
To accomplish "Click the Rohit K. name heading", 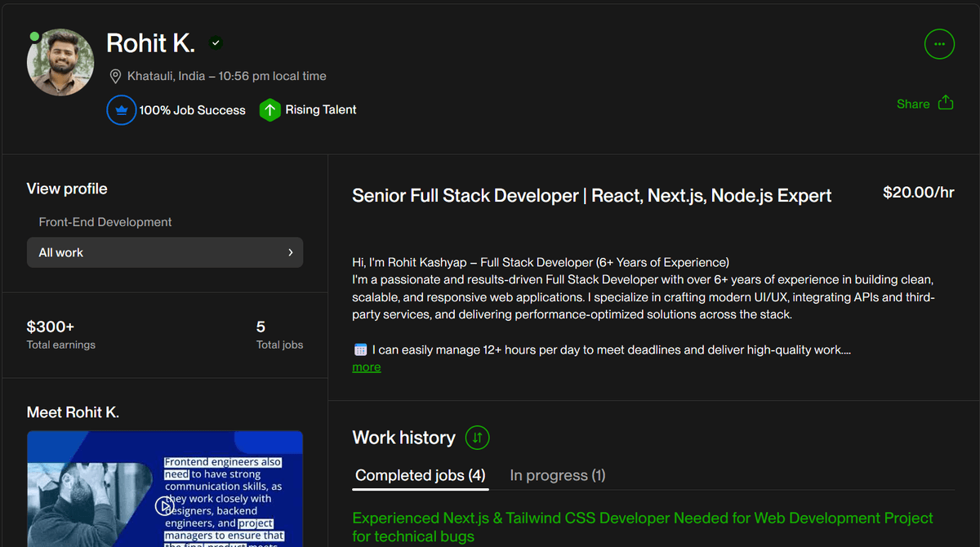I will point(151,43).
